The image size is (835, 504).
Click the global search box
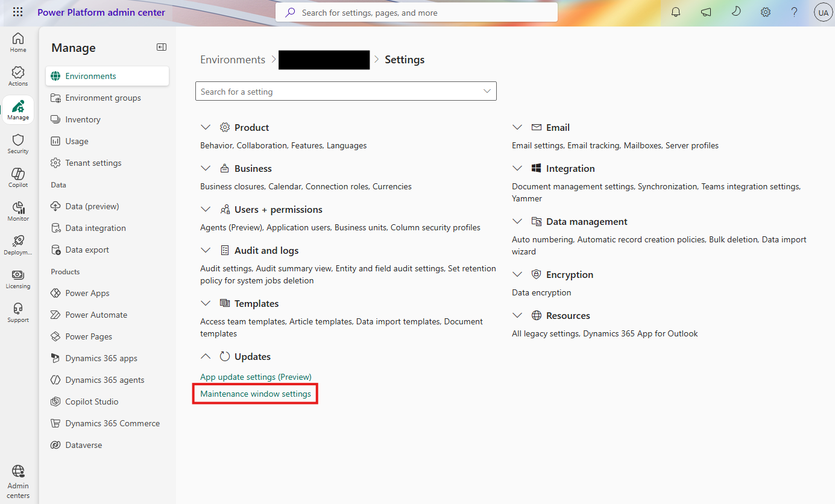417,13
